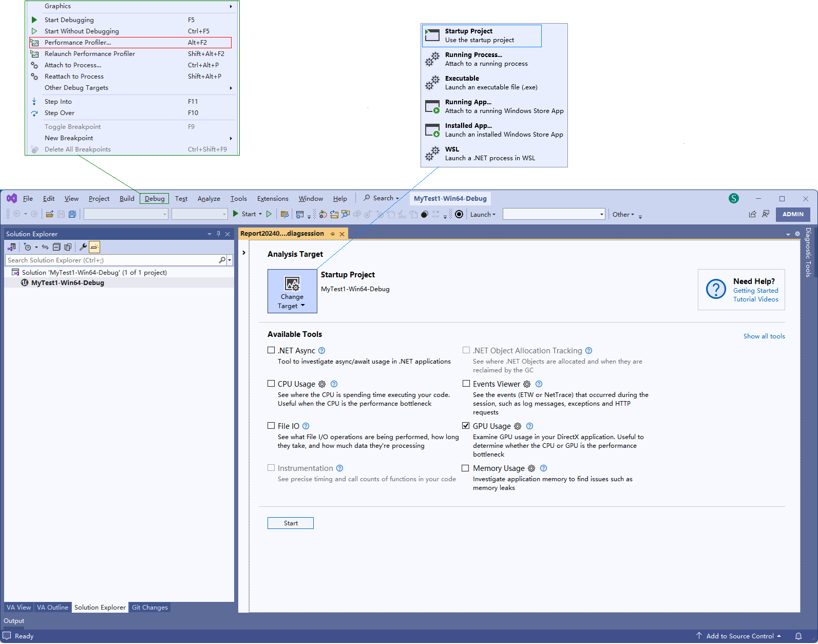Open the Getting Started link
The image size is (818, 644).
[755, 291]
